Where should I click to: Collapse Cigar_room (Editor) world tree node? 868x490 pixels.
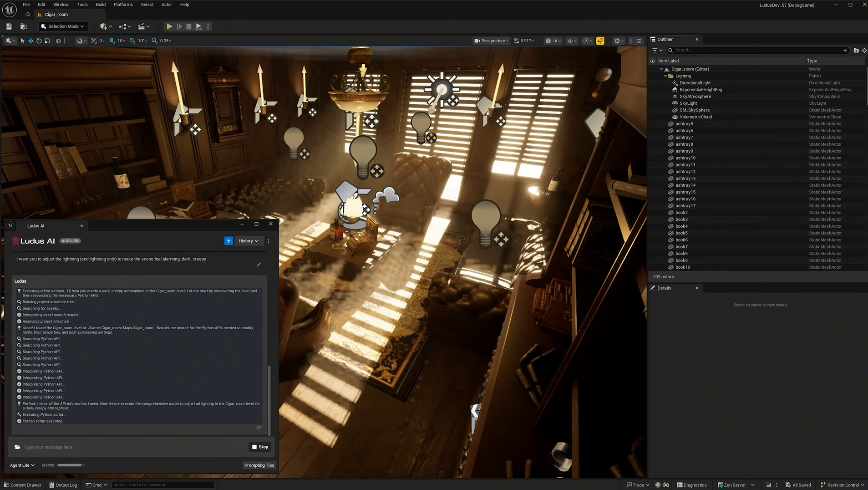pos(661,69)
